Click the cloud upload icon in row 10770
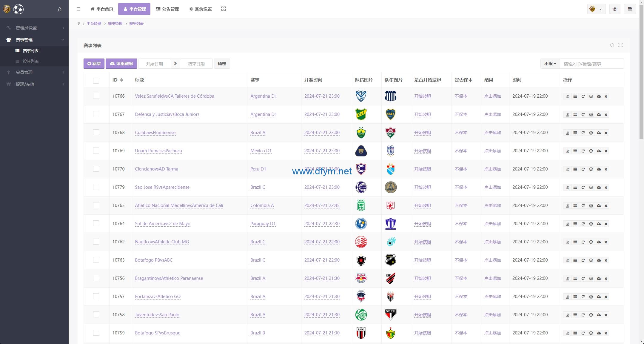The width and height of the screenshot is (644, 344). coord(599,169)
